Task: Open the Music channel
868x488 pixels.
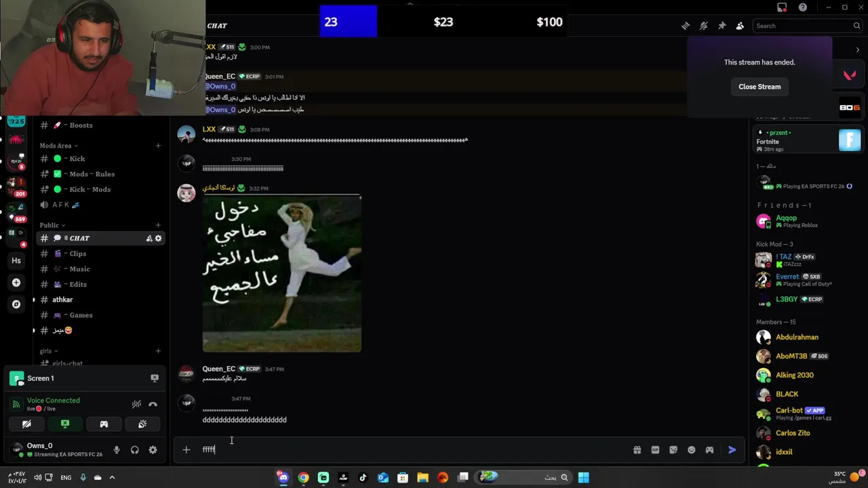Action: pyautogui.click(x=101, y=269)
